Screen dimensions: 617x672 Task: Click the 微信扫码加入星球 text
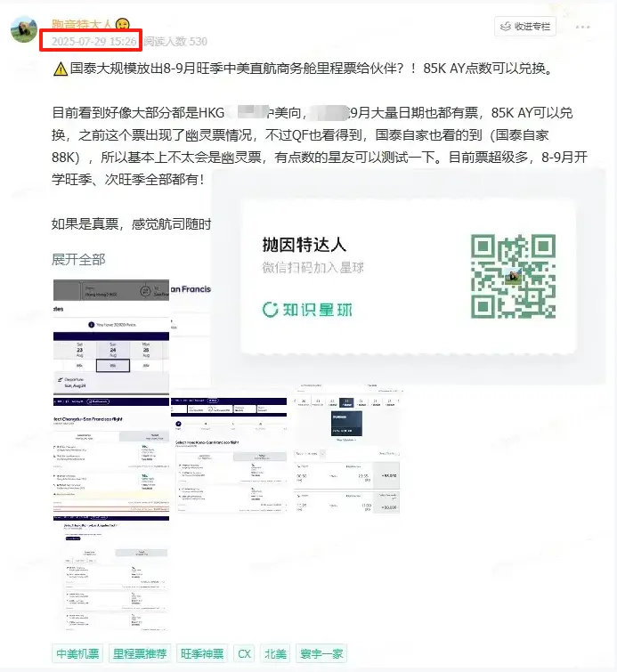coord(313,267)
